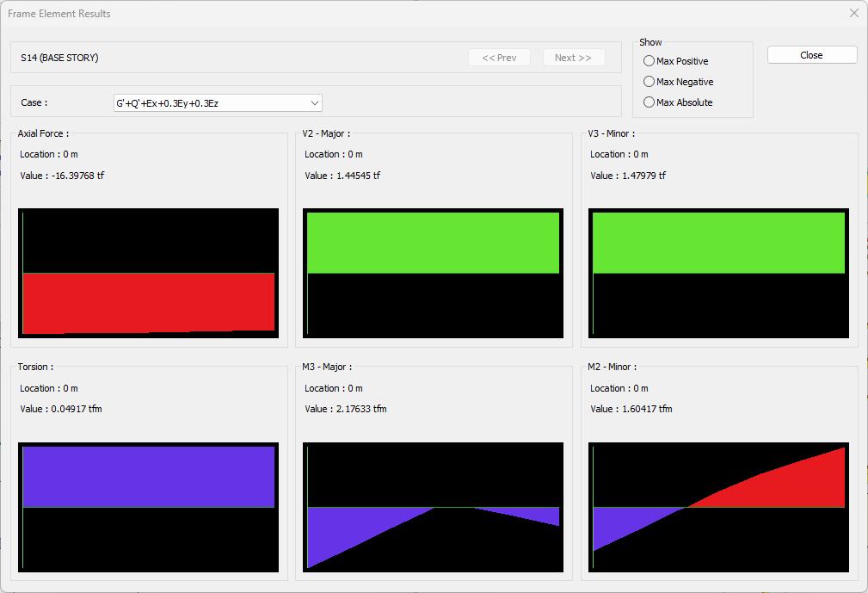Select the Max Positive radio button

click(x=649, y=61)
